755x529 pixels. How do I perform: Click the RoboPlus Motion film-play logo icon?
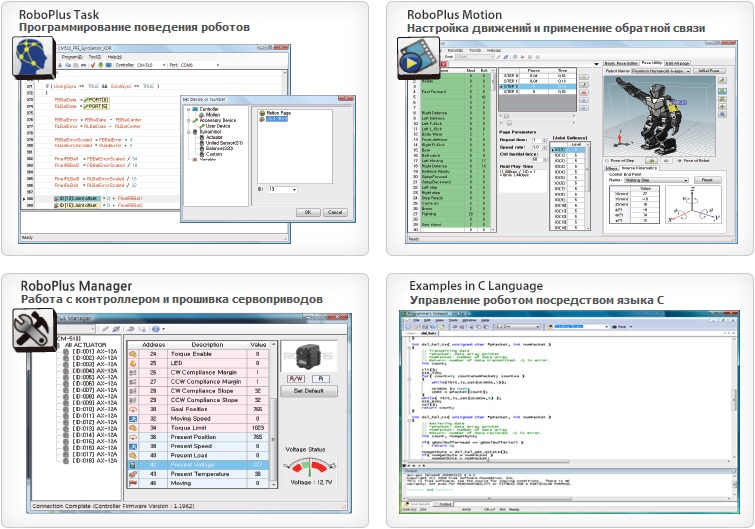click(x=418, y=58)
